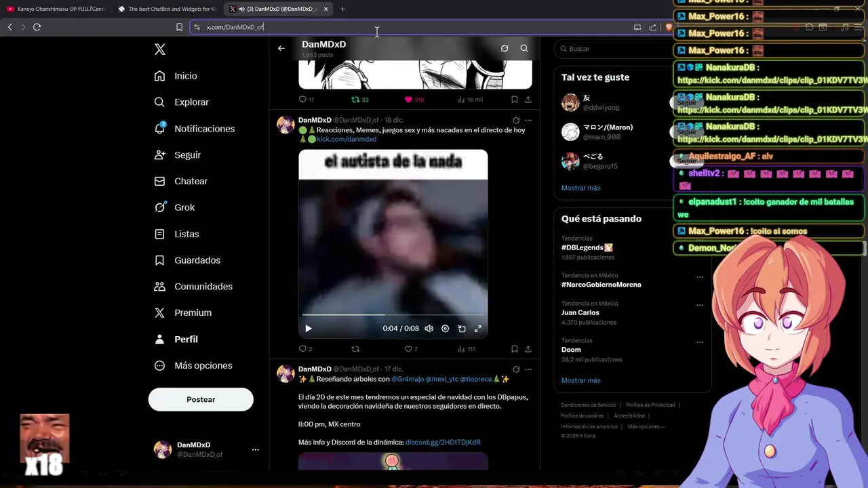Open Notificaciones in the sidebar
Image resolution: width=868 pixels, height=488 pixels.
[194, 129]
